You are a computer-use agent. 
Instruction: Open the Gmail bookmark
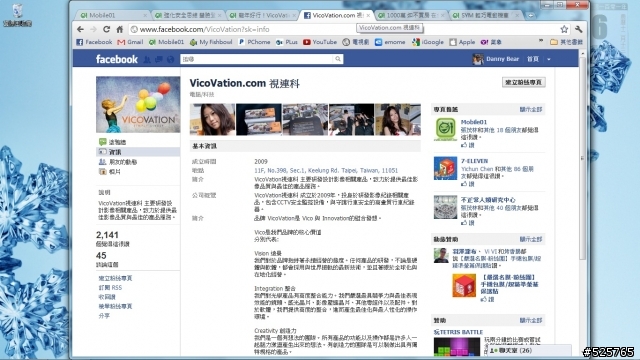point(130,42)
